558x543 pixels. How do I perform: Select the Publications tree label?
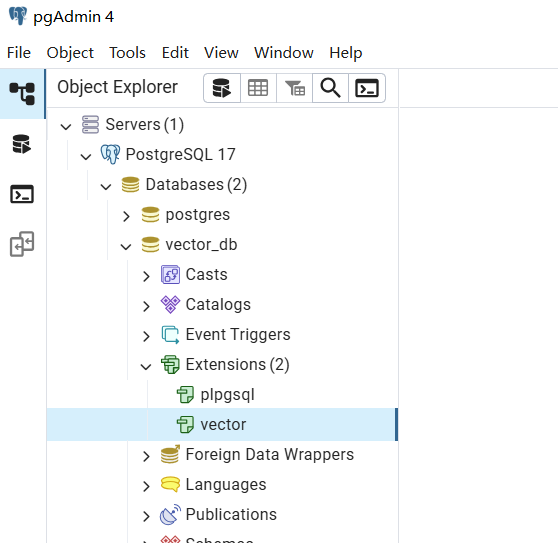pyautogui.click(x=231, y=515)
